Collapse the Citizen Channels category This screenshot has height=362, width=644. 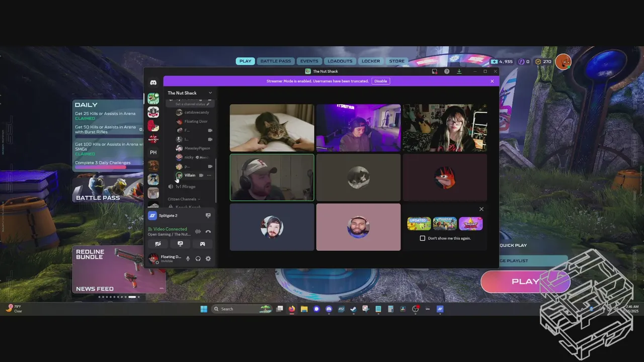[184, 199]
